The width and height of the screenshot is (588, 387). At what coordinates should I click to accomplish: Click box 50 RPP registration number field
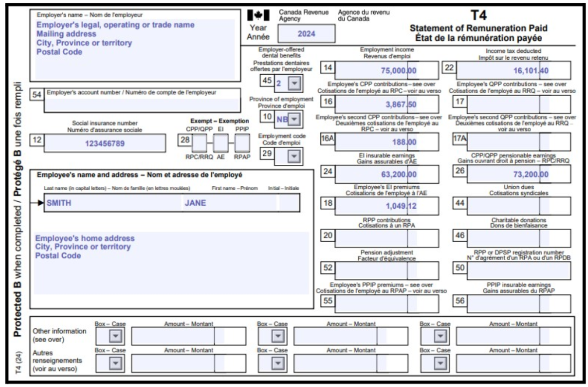click(x=519, y=270)
